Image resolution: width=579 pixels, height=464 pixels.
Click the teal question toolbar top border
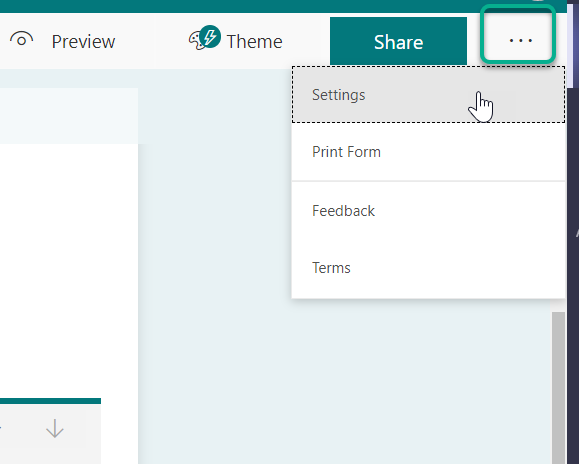pyautogui.click(x=50, y=401)
